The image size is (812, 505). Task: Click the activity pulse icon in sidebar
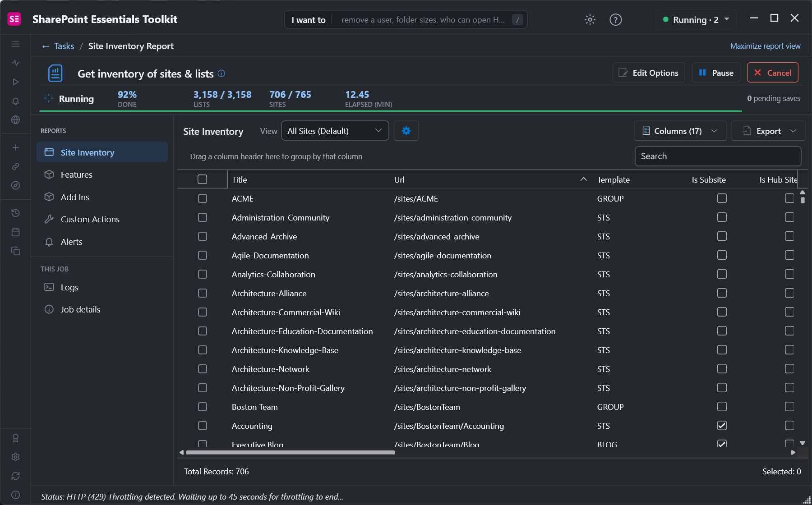(15, 63)
